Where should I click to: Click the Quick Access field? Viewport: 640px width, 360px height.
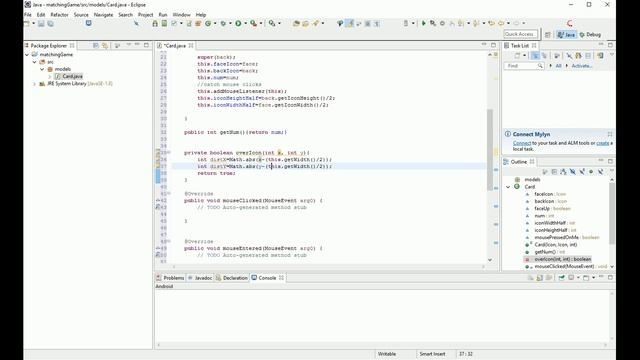[520, 34]
